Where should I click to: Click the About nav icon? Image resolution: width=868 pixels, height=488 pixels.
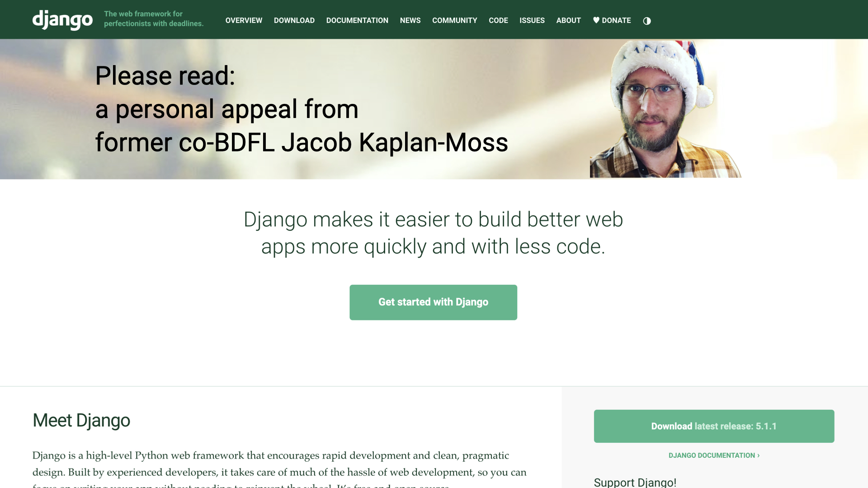(568, 20)
